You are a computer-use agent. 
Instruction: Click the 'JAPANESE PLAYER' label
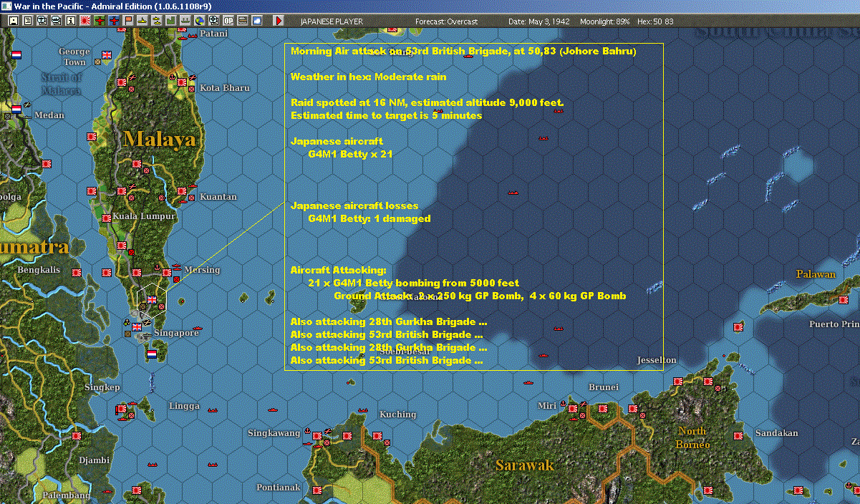click(332, 21)
